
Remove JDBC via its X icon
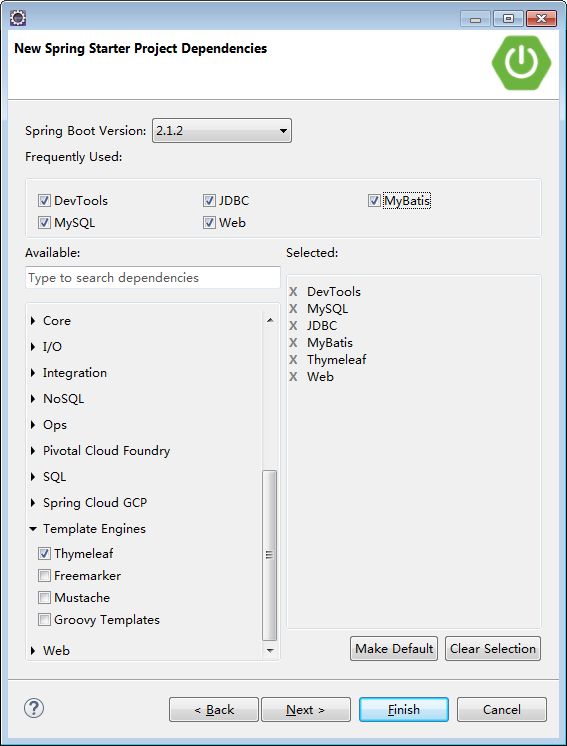click(x=293, y=325)
